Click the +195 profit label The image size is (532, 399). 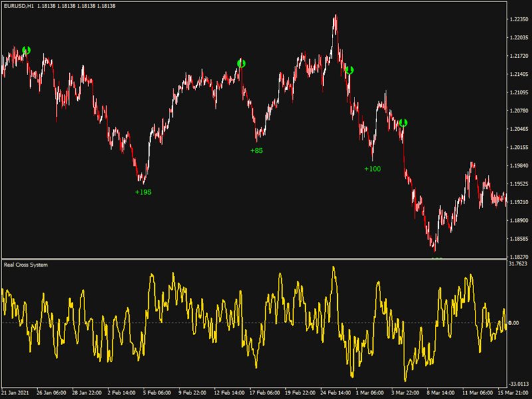[x=143, y=192]
